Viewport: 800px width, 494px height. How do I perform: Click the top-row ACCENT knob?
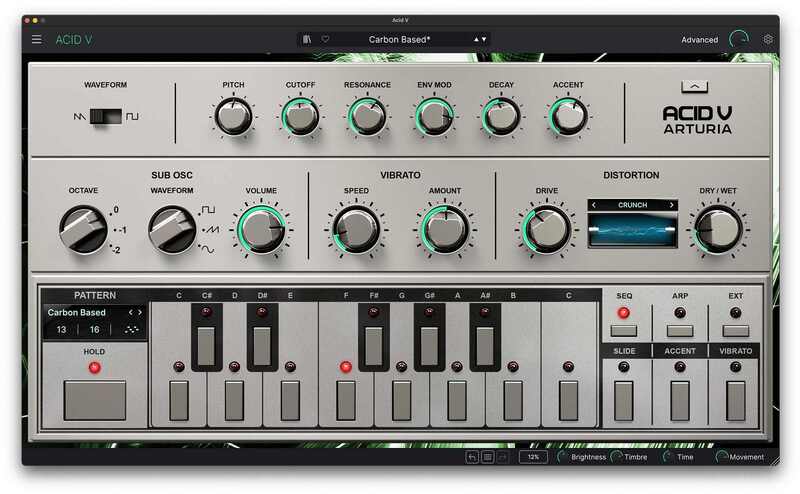[x=568, y=116]
